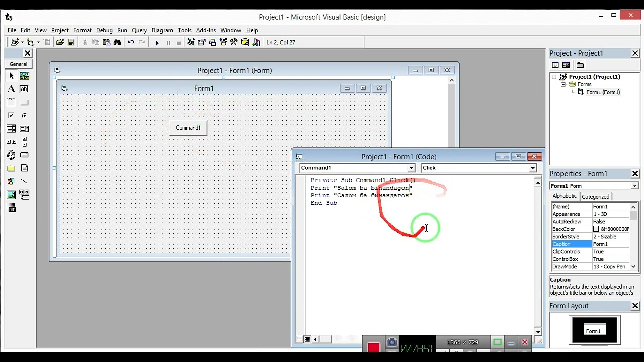Click the BackColor color swatch
This screenshot has height=362, width=644.
coord(596,229)
